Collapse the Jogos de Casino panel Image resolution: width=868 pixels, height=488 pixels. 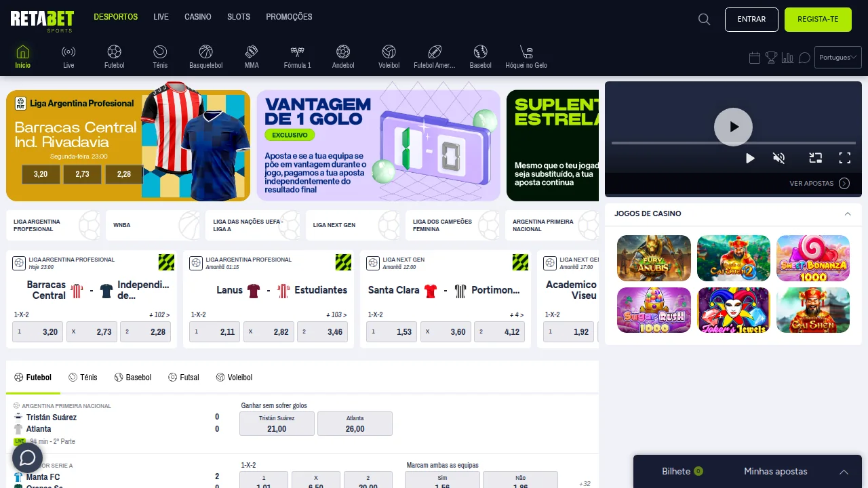848,213
